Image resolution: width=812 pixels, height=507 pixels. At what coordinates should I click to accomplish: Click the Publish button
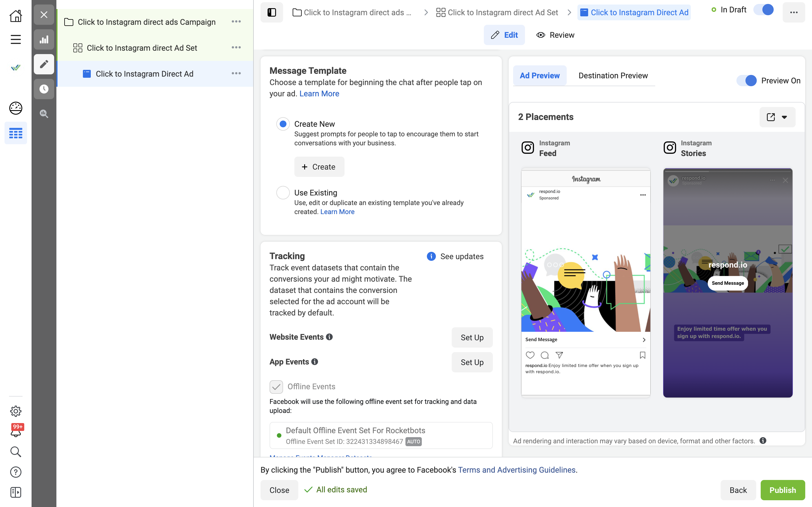coord(782,490)
